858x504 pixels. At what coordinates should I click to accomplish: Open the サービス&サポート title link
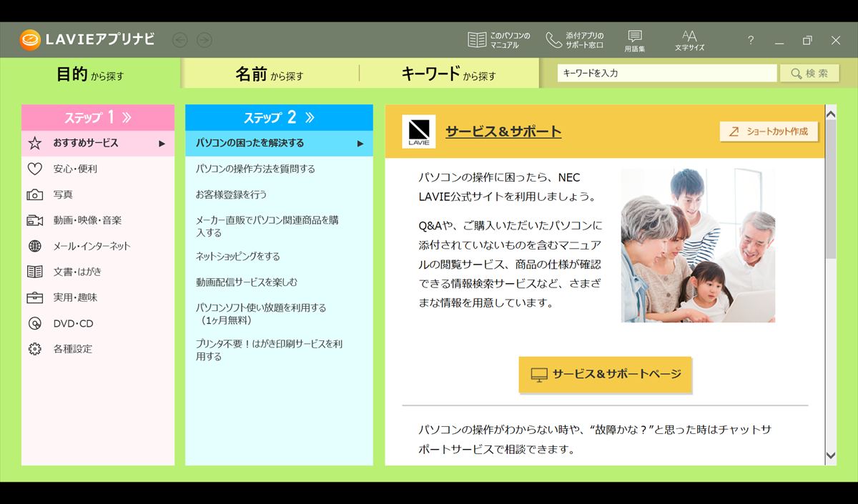pyautogui.click(x=503, y=132)
